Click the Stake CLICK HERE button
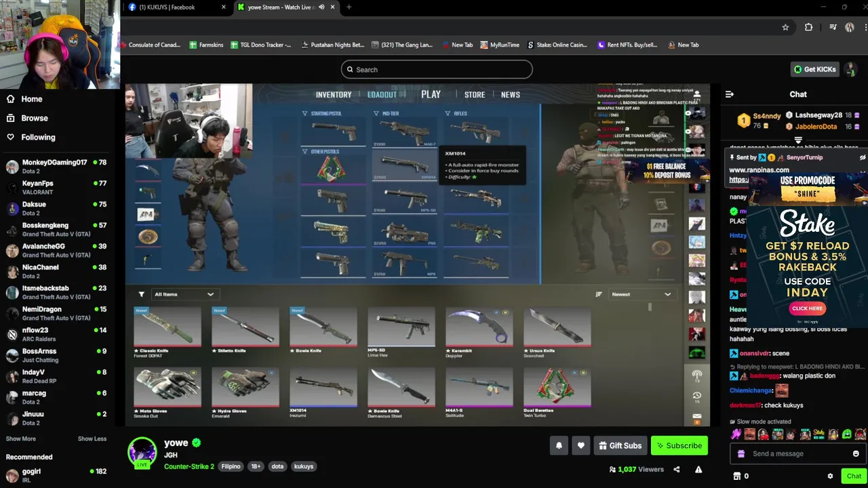 pyautogui.click(x=807, y=308)
